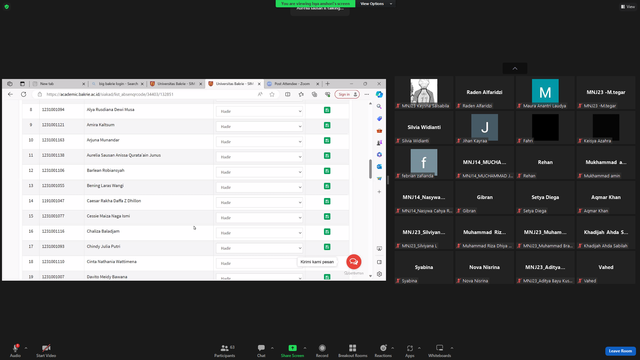The width and height of the screenshot is (640, 360).
Task: Click the Leave Room button
Action: (x=620, y=351)
